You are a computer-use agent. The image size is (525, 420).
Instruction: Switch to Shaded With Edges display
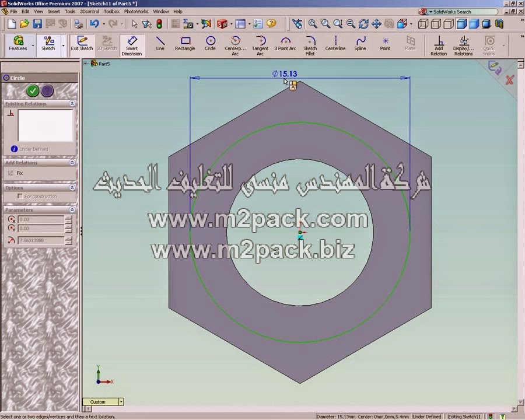(x=461, y=24)
